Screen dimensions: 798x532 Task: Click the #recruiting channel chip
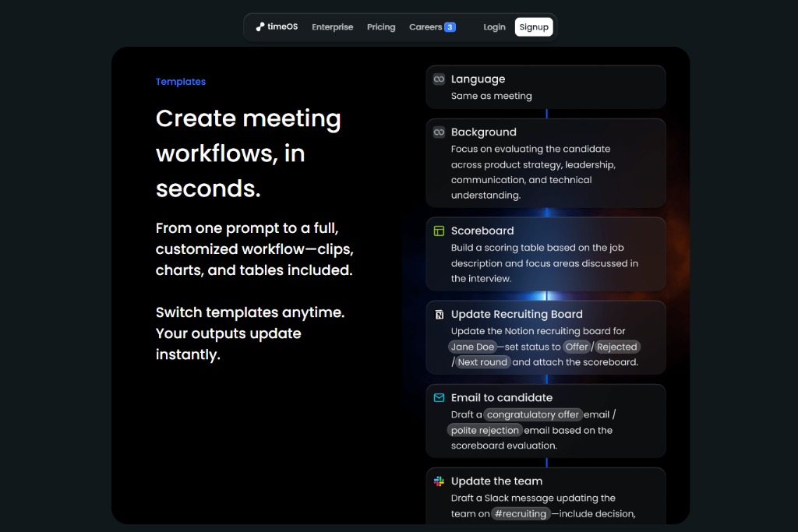coord(521,514)
